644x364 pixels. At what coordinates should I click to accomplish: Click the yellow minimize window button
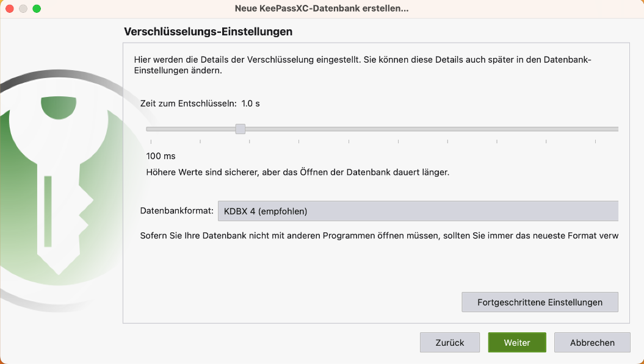click(23, 9)
